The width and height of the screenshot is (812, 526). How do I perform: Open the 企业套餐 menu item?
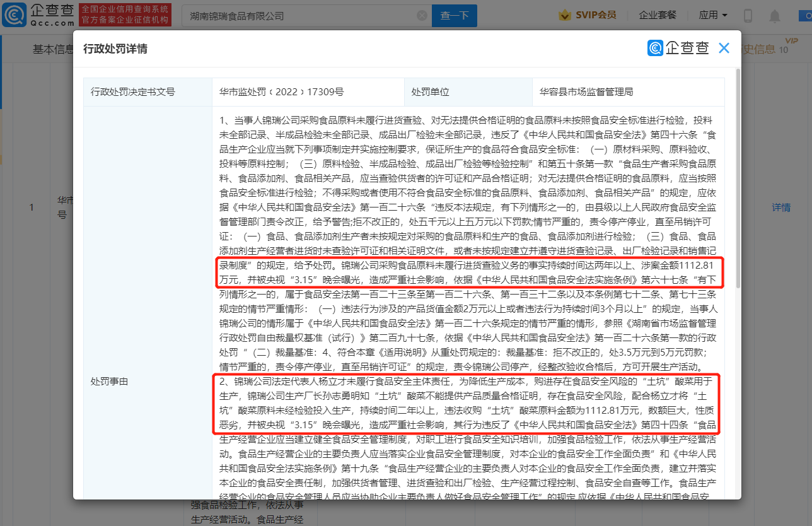[658, 15]
